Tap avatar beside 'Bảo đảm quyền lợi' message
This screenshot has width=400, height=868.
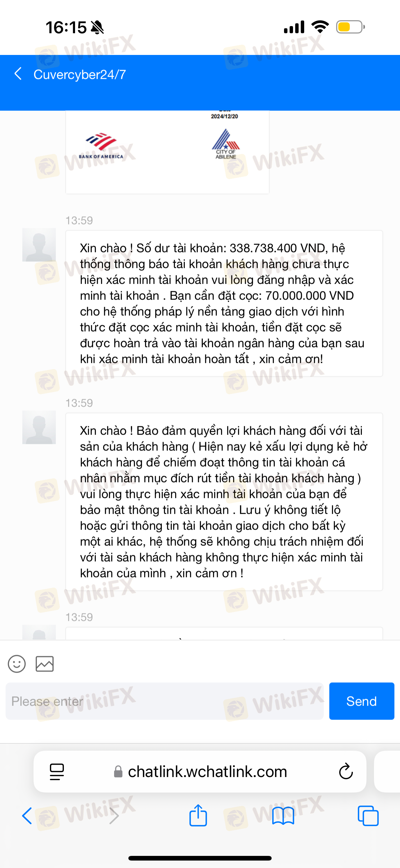(39, 427)
